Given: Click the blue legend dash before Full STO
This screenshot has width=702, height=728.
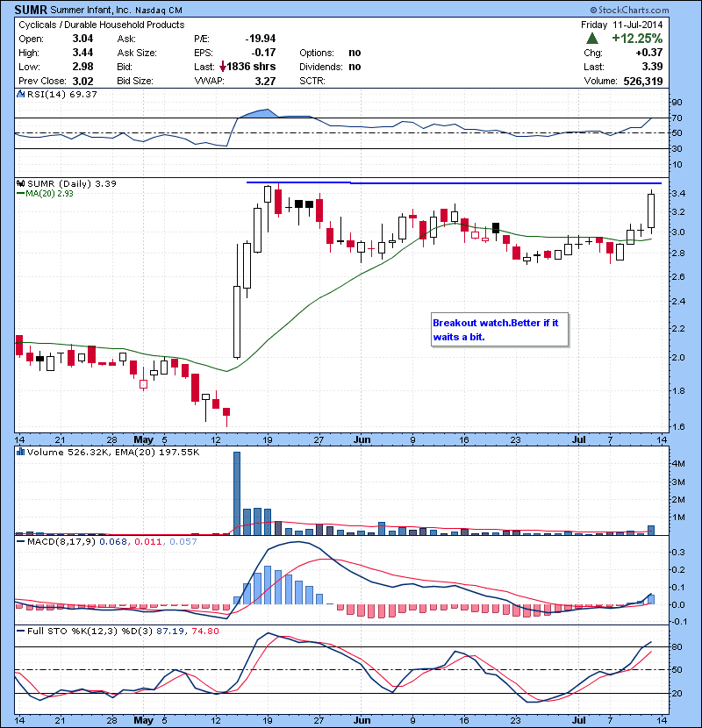Looking at the screenshot, I should pyautogui.click(x=20, y=631).
